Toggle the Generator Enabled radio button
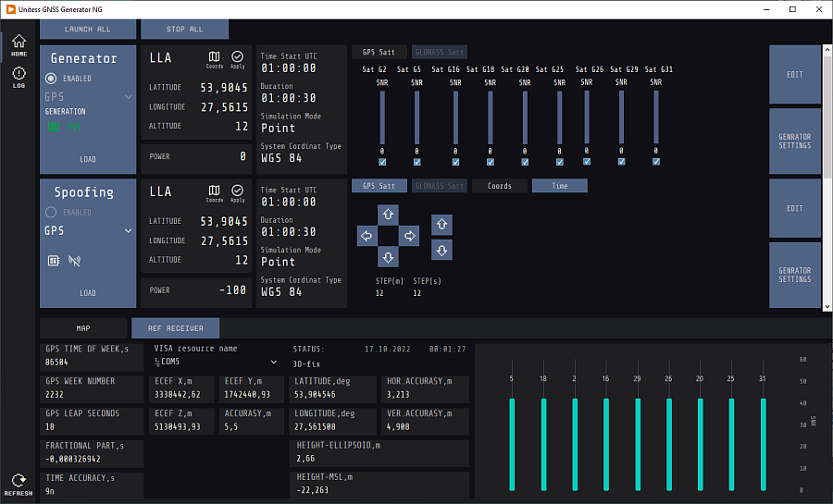This screenshot has height=504, width=833. pos(51,79)
